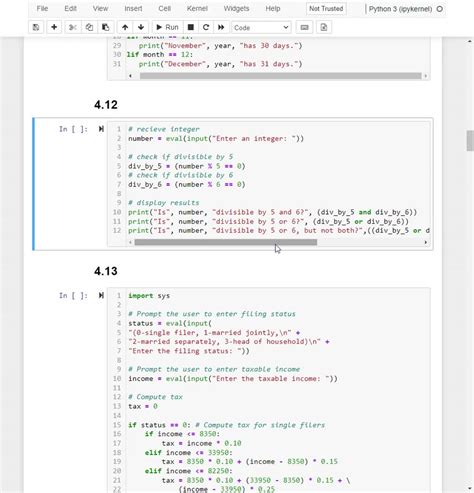Image resolution: width=474 pixels, height=493 pixels.
Task: Open the Kernel menu
Action: pos(197,9)
